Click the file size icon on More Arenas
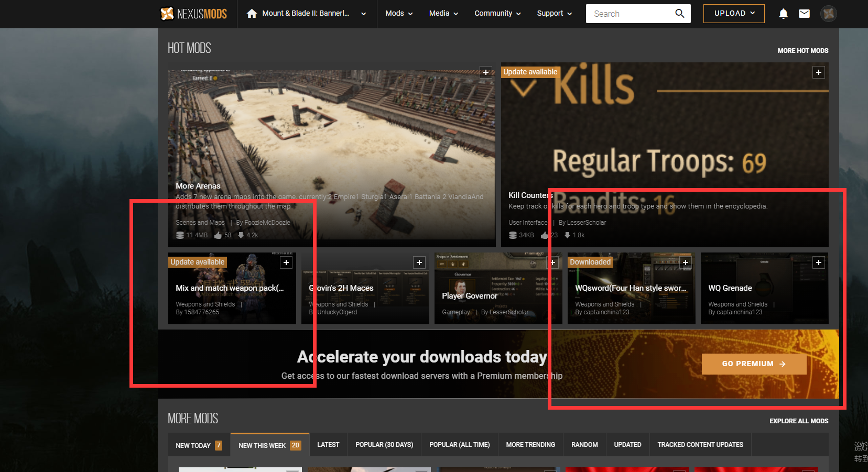The height and width of the screenshot is (472, 868). (180, 235)
